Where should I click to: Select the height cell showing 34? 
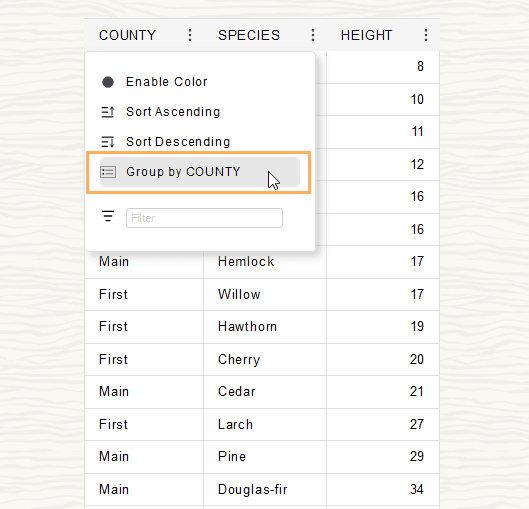pyautogui.click(x=383, y=489)
